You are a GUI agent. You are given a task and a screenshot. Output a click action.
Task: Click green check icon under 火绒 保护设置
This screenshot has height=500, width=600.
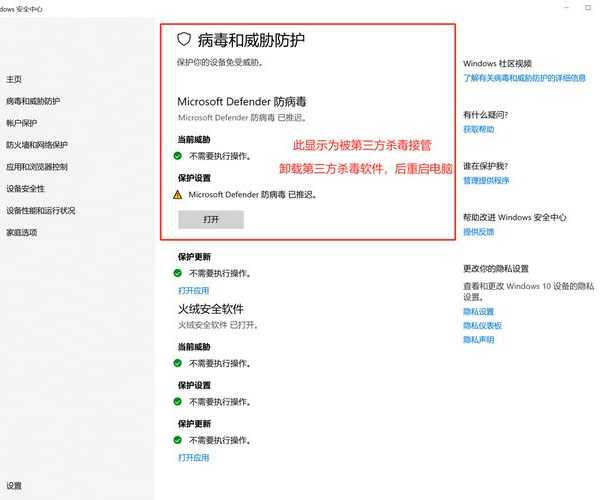178,402
